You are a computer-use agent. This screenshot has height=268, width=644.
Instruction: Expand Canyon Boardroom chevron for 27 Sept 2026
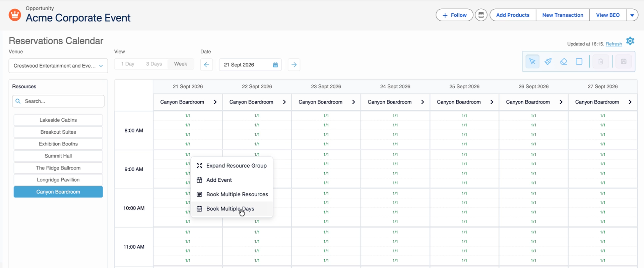(630, 102)
